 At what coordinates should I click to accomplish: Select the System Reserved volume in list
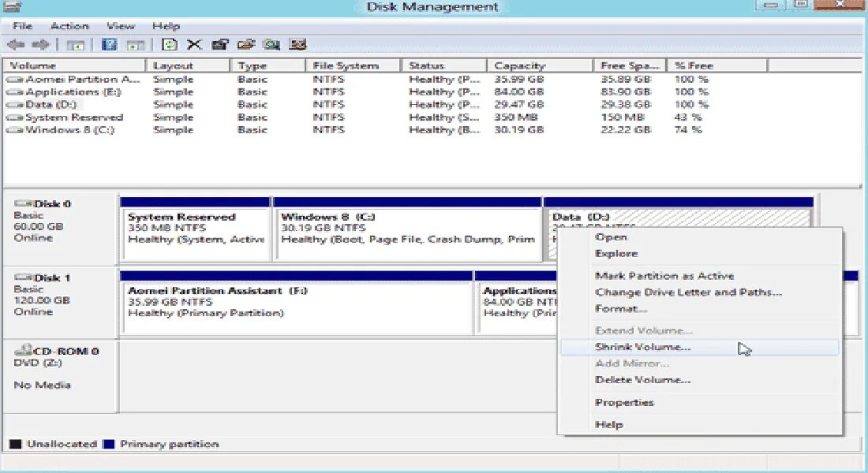tap(74, 117)
